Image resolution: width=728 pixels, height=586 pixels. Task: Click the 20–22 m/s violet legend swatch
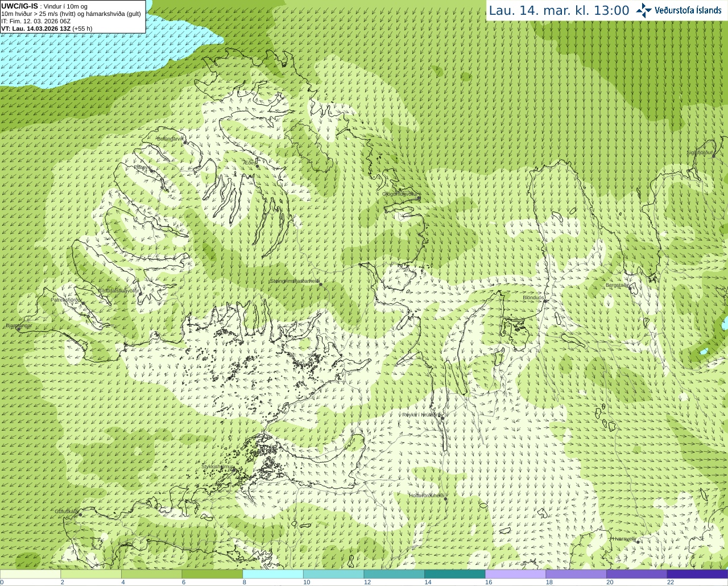pyautogui.click(x=636, y=574)
